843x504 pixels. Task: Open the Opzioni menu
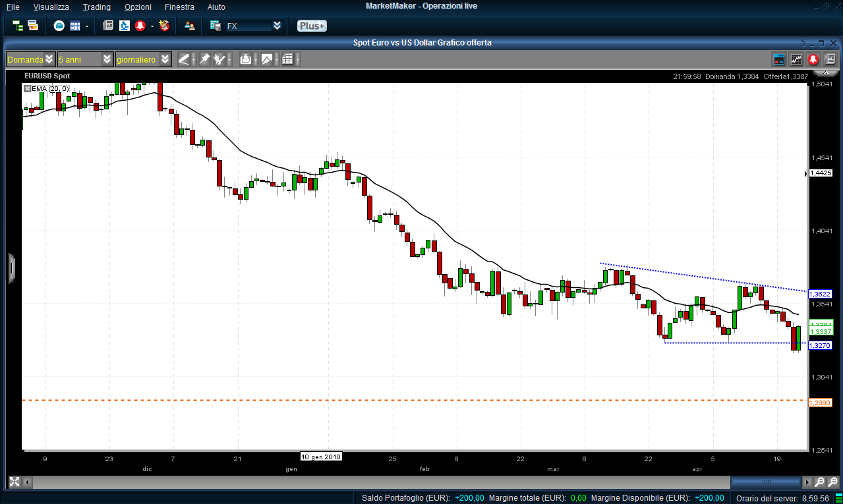coord(138,7)
